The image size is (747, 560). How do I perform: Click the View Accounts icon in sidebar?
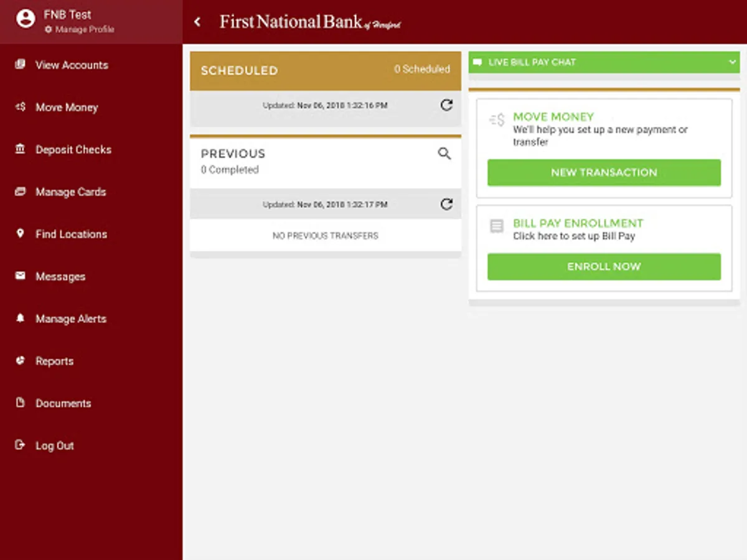pos(21,65)
